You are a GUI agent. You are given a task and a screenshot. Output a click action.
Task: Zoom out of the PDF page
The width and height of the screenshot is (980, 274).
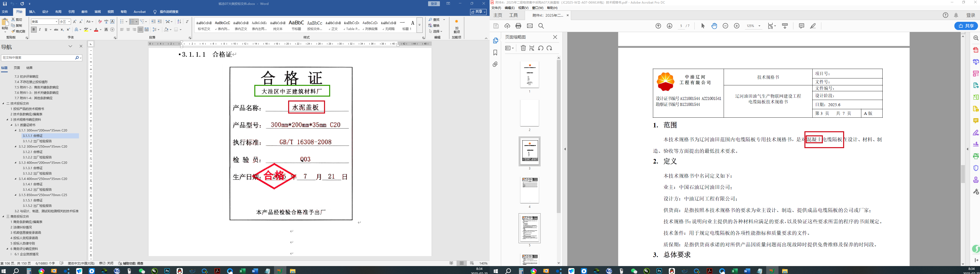coord(725,26)
